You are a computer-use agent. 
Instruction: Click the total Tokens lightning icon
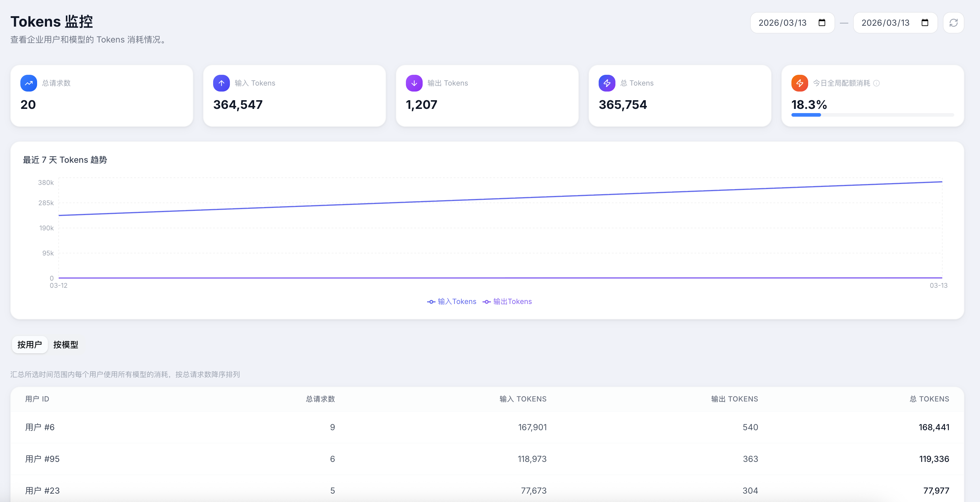(x=607, y=83)
